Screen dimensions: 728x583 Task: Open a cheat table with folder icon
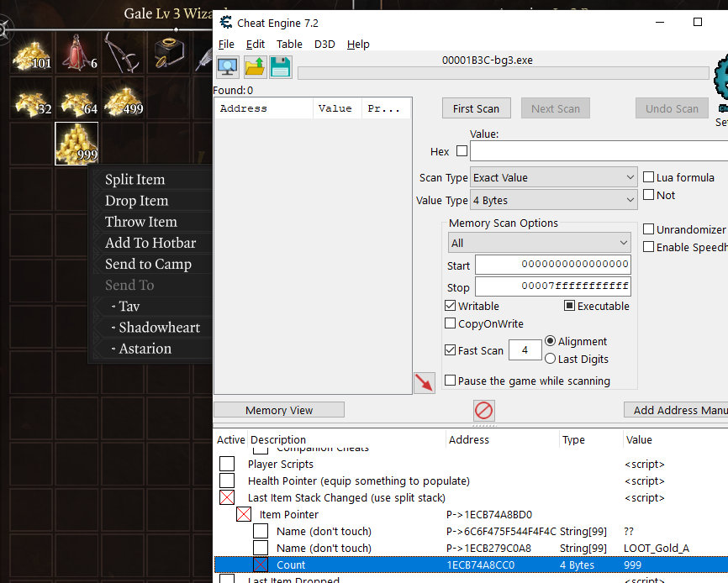[255, 67]
